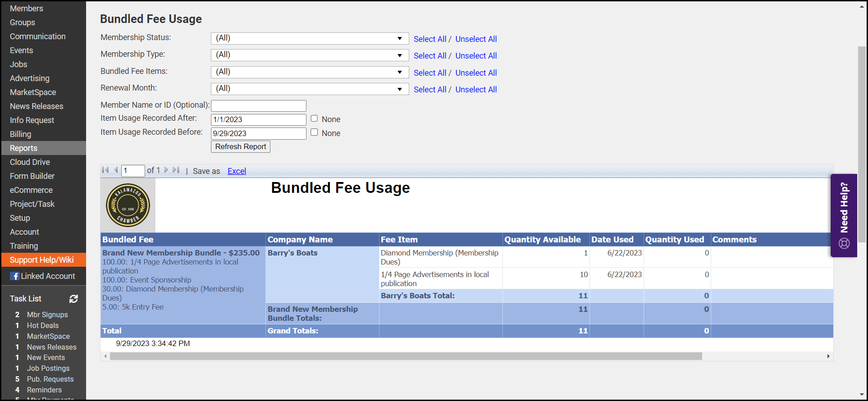Screen dimensions: 868x401
Task: Open the Need Help lifebuoy widget
Action: [844, 215]
